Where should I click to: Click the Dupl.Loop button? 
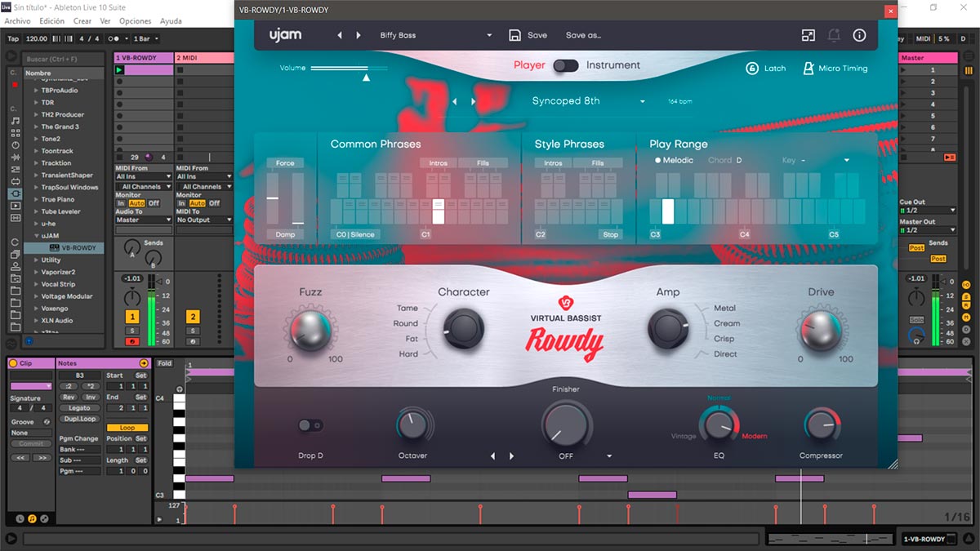79,419
